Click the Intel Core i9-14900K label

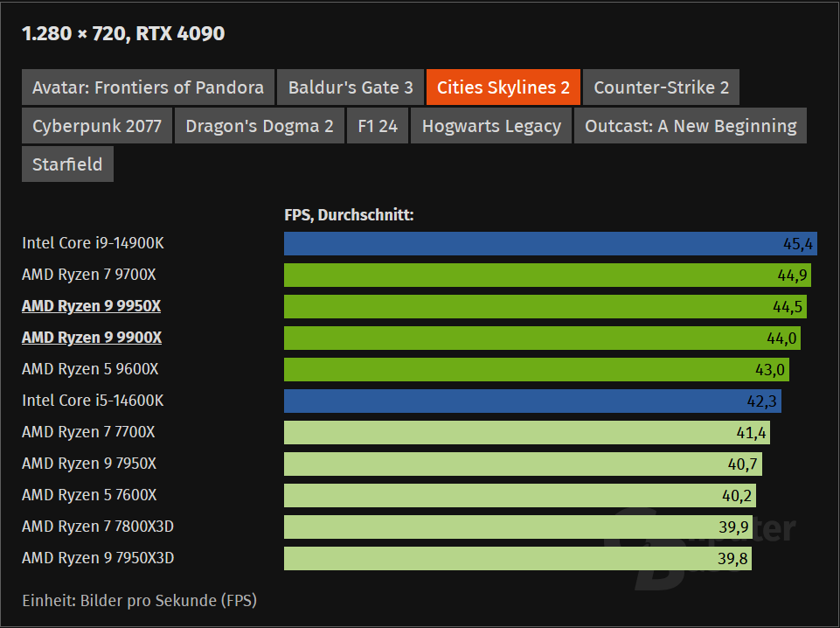coord(93,243)
